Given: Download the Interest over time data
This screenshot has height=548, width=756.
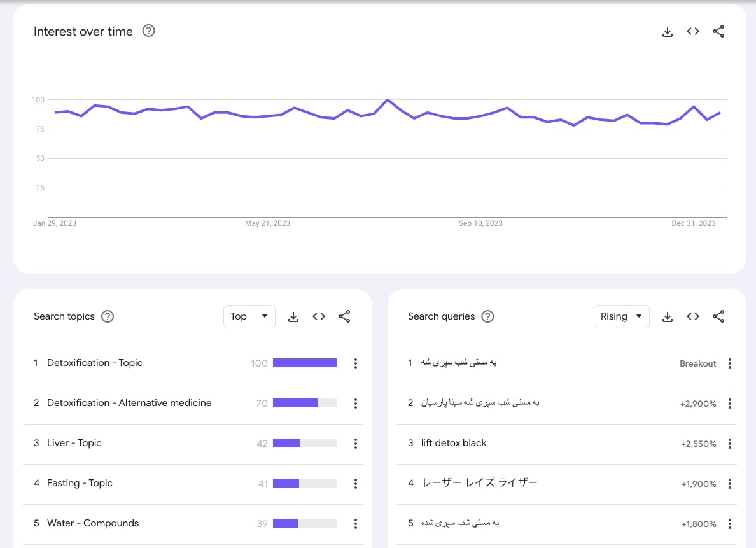Looking at the screenshot, I should tap(668, 32).
